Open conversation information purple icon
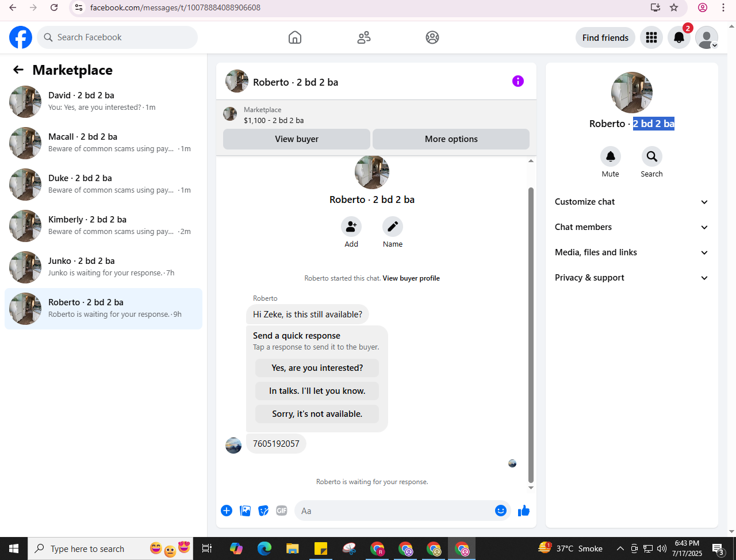 pos(518,81)
